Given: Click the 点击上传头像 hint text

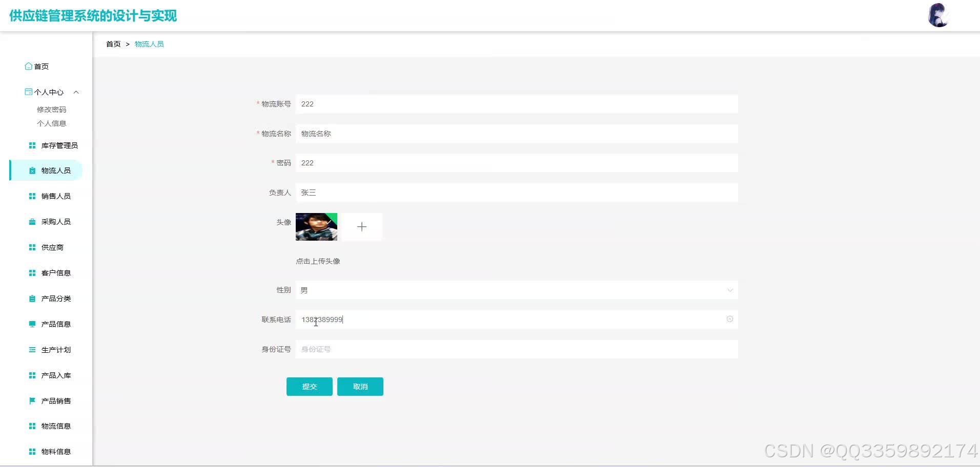Looking at the screenshot, I should tap(318, 261).
